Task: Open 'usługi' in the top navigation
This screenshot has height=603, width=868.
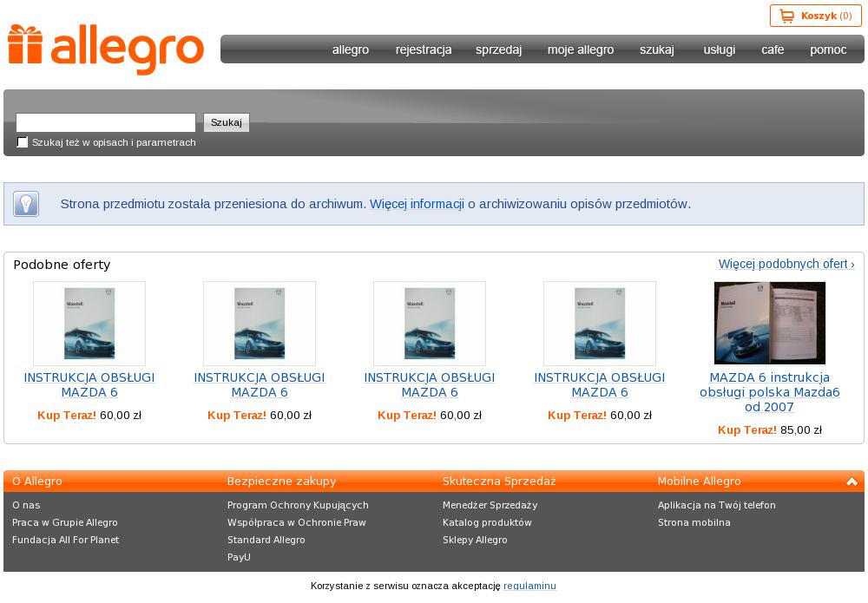Action: (720, 49)
